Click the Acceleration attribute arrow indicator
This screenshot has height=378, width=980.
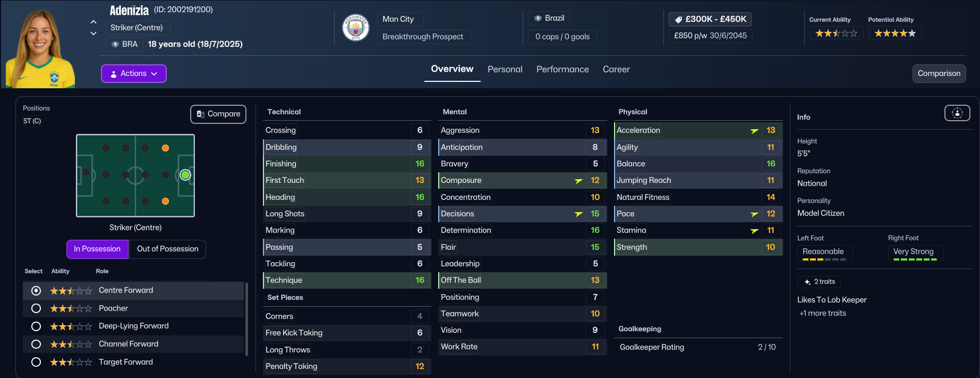pos(754,131)
